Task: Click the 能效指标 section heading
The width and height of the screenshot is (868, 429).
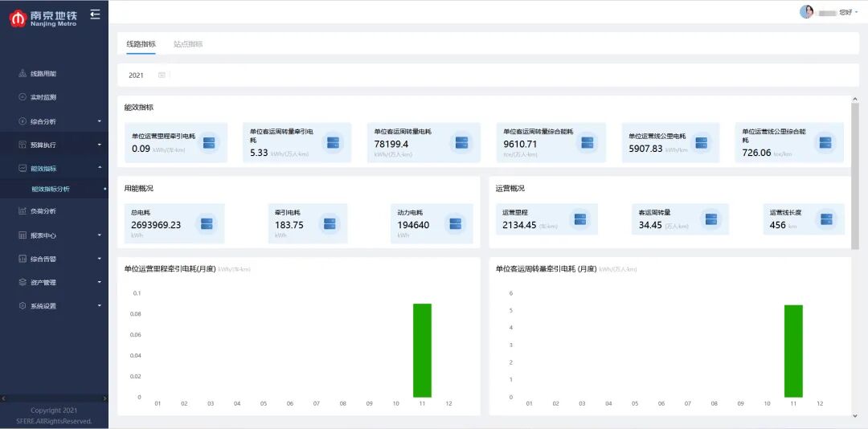Action: tap(139, 108)
